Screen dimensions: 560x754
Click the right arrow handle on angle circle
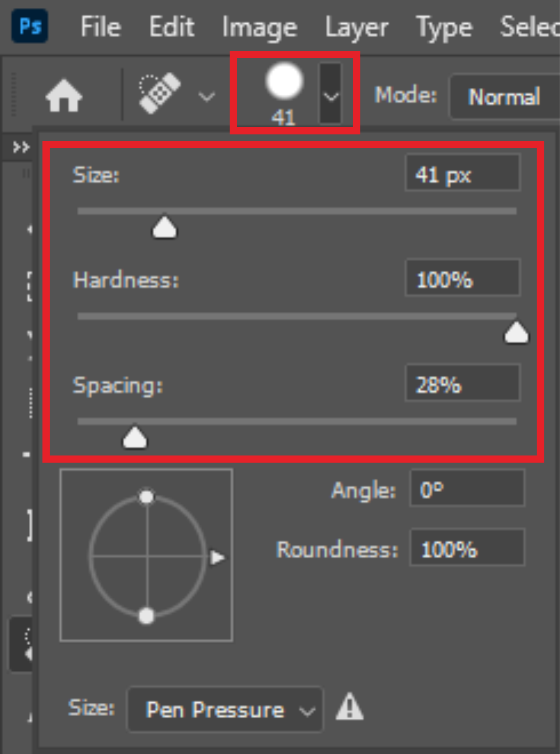click(217, 557)
